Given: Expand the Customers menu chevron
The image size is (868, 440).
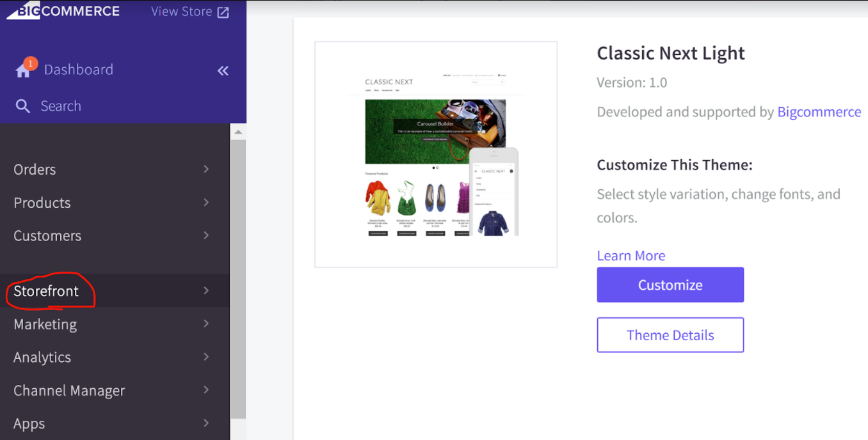Looking at the screenshot, I should point(206,235).
